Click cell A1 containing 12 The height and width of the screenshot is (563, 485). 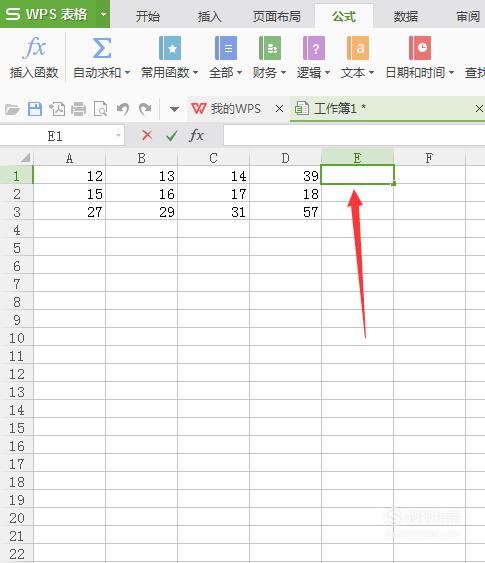69,176
